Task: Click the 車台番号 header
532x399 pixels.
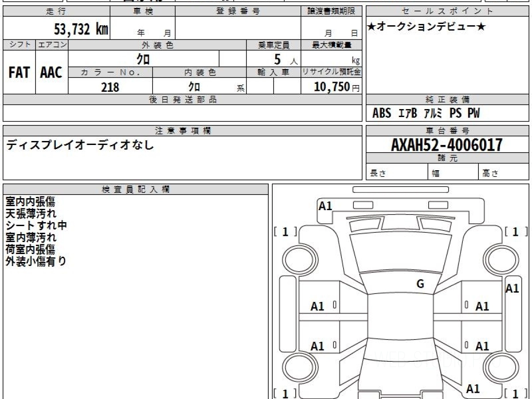Action: (x=447, y=131)
